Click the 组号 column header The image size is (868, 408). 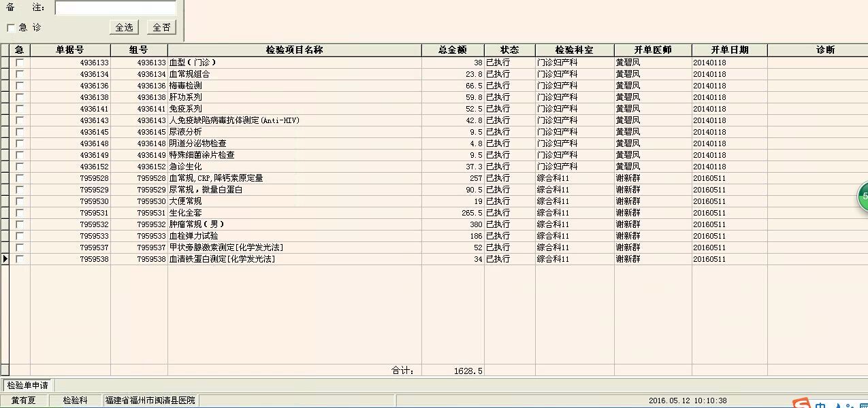click(139, 50)
